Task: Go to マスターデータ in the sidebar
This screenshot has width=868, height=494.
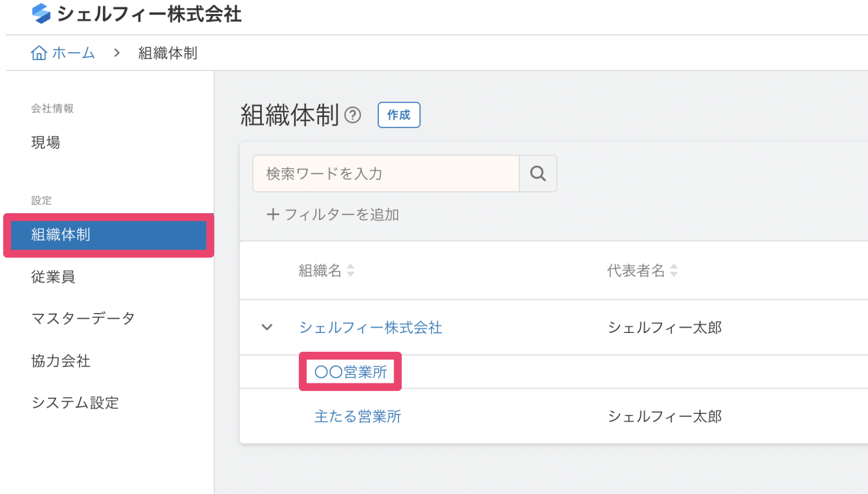Action: coord(83,318)
